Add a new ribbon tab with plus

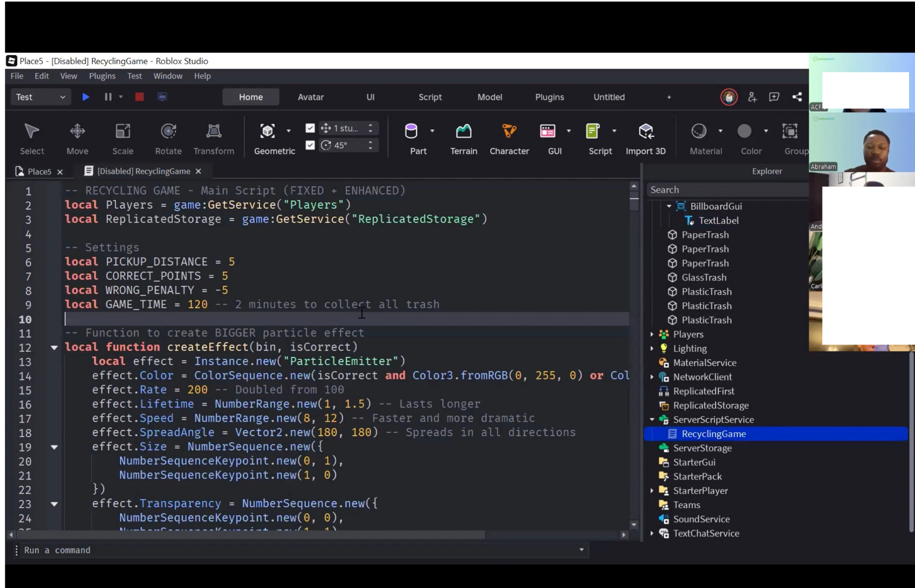pos(669,97)
